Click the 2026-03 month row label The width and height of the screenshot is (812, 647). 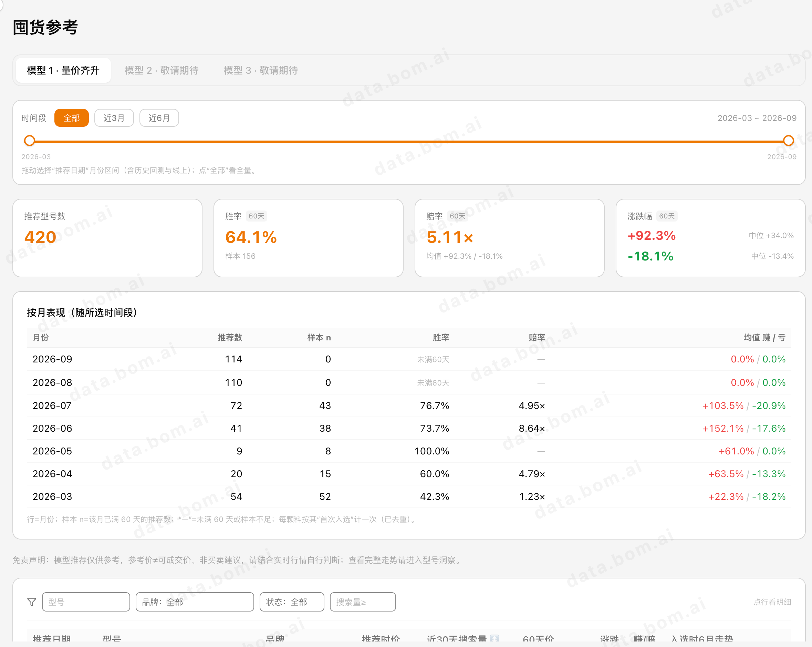tap(52, 497)
